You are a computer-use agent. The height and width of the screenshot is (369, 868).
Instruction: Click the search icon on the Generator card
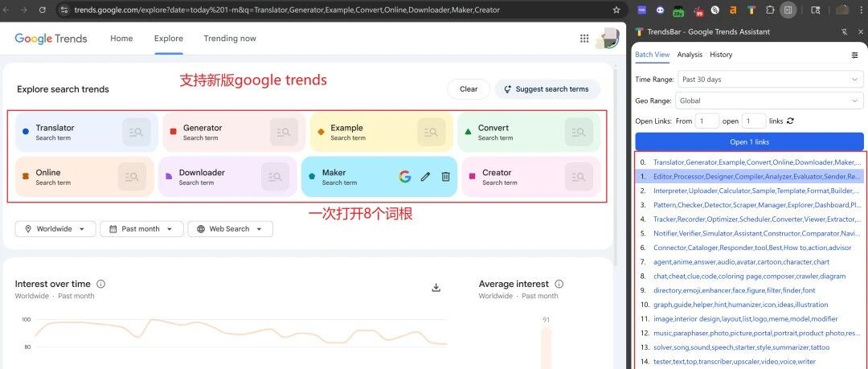click(284, 132)
